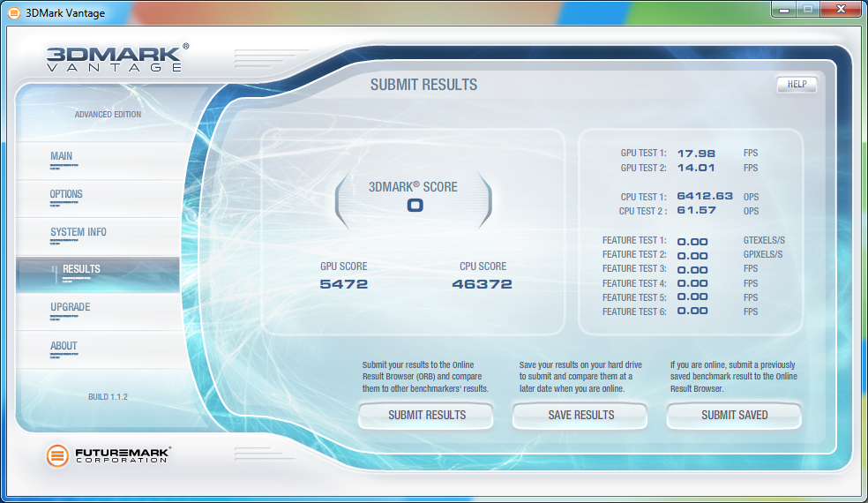
Task: Click the 3DMark Vantage logo
Action: coord(117,57)
